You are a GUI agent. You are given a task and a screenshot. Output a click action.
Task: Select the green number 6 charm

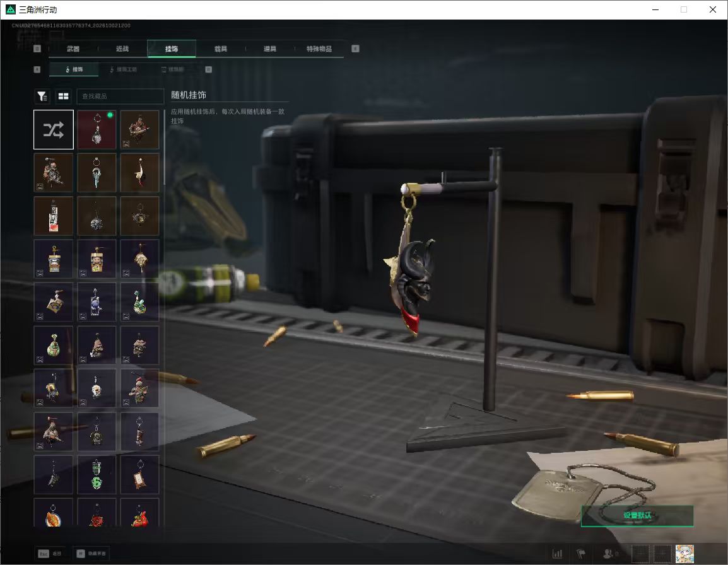pyautogui.click(x=97, y=474)
